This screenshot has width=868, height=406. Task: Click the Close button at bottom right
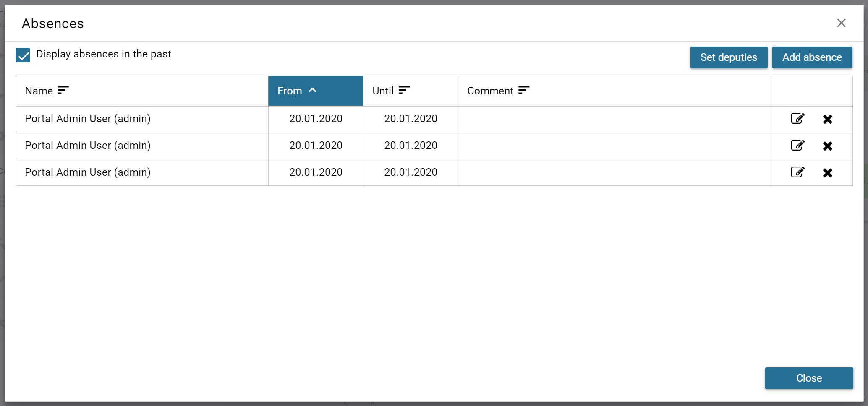click(808, 378)
